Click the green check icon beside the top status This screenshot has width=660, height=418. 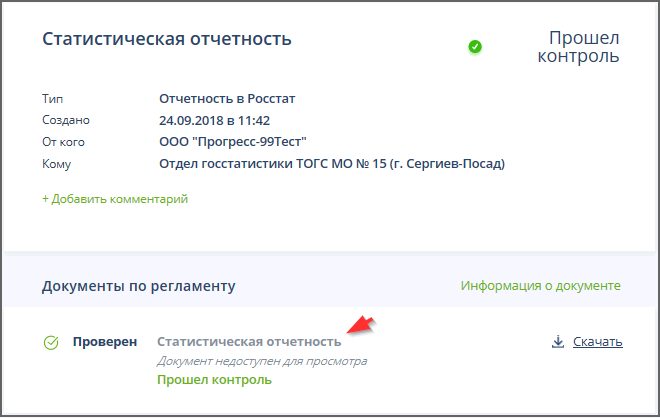pyautogui.click(x=475, y=46)
